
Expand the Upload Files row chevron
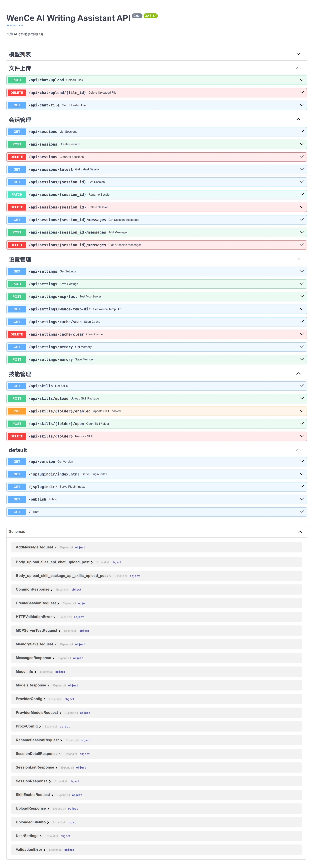(302, 80)
